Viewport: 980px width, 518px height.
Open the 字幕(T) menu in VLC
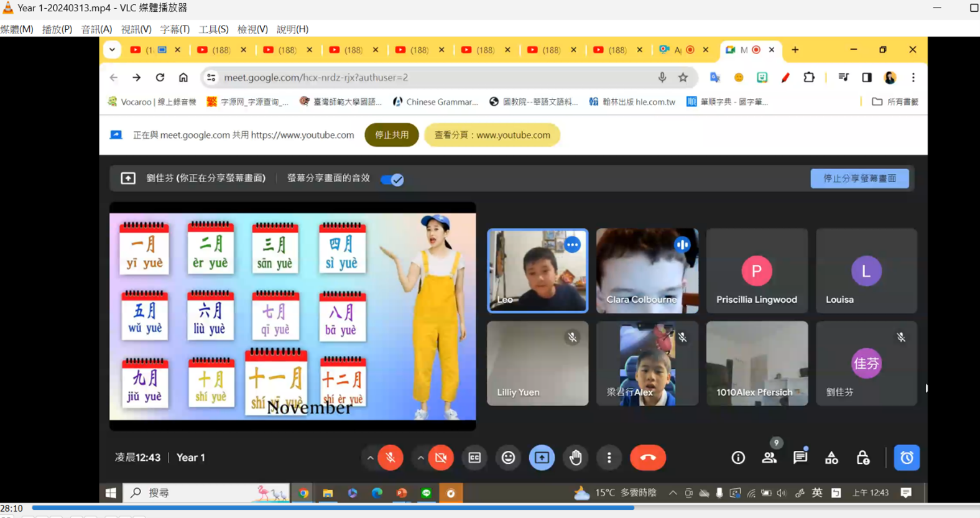pos(175,29)
